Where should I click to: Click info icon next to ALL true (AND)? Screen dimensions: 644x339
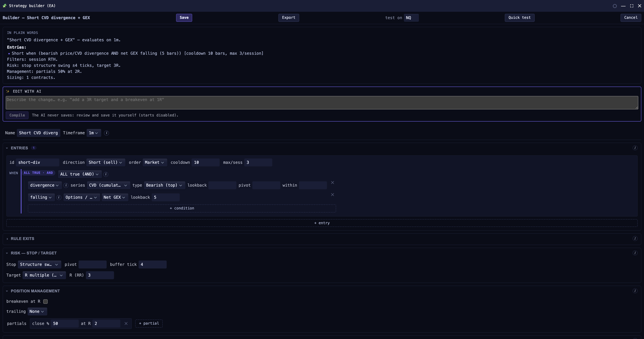[106, 174]
